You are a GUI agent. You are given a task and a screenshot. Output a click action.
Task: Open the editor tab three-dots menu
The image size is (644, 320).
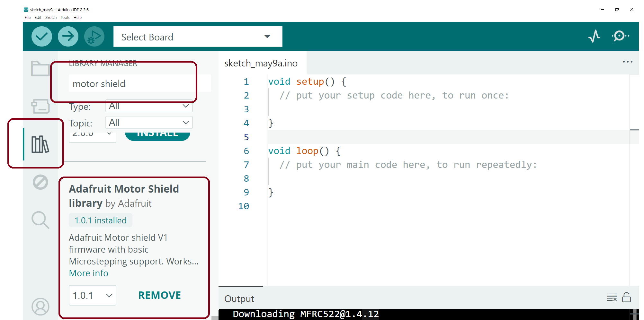click(628, 62)
